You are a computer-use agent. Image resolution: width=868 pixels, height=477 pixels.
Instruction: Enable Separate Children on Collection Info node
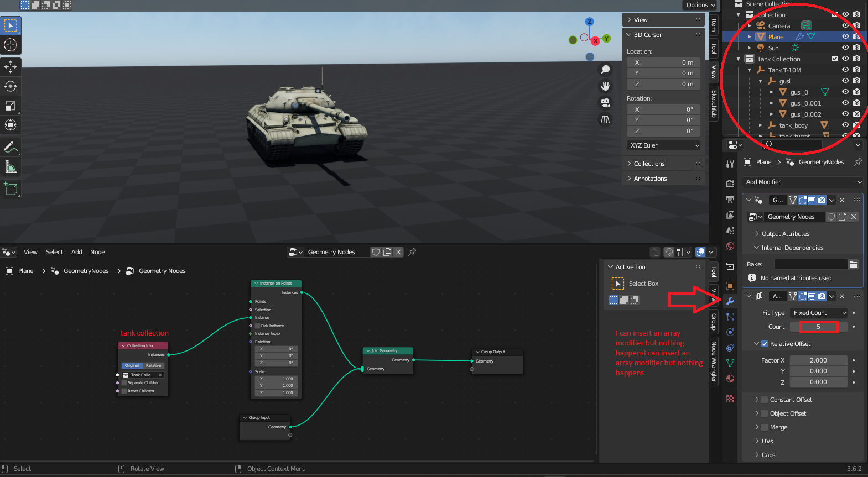124,382
